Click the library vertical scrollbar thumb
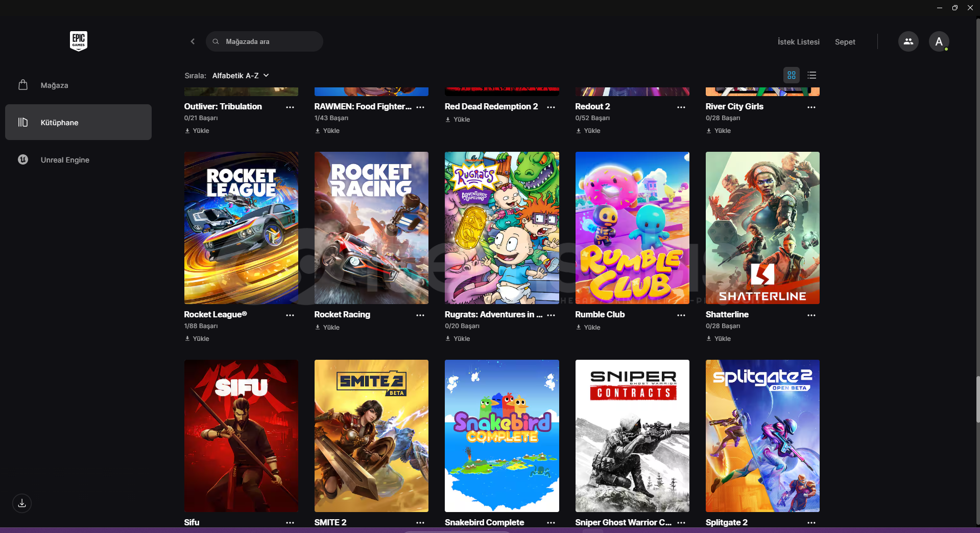980x533 pixels. tap(977, 399)
